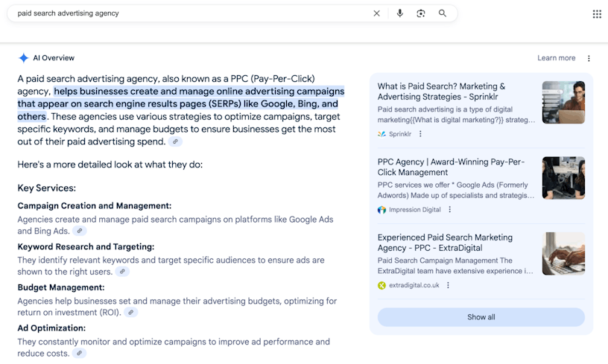The height and width of the screenshot is (364, 608).
Task: Open the Google apps grid
Action: coord(597,13)
